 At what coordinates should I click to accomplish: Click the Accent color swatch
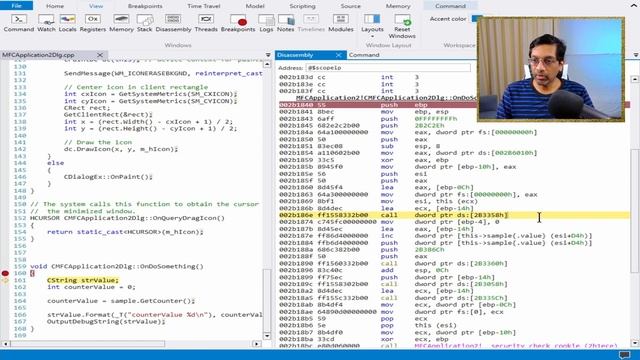pyautogui.click(x=476, y=19)
